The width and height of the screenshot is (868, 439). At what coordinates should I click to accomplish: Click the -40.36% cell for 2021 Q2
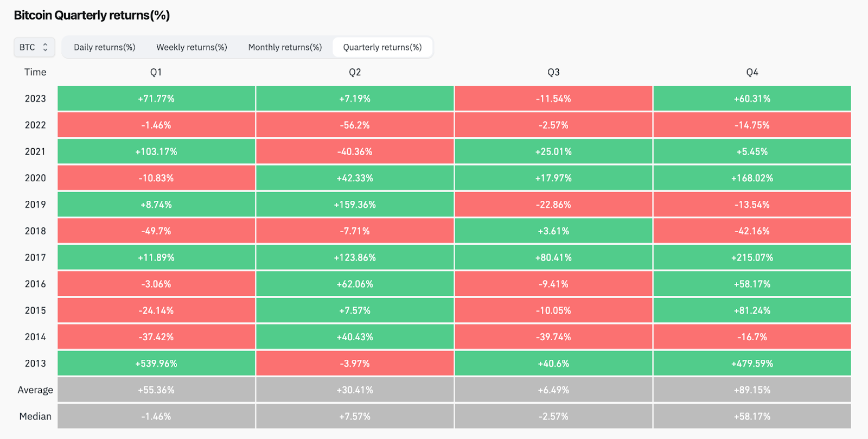(x=355, y=152)
